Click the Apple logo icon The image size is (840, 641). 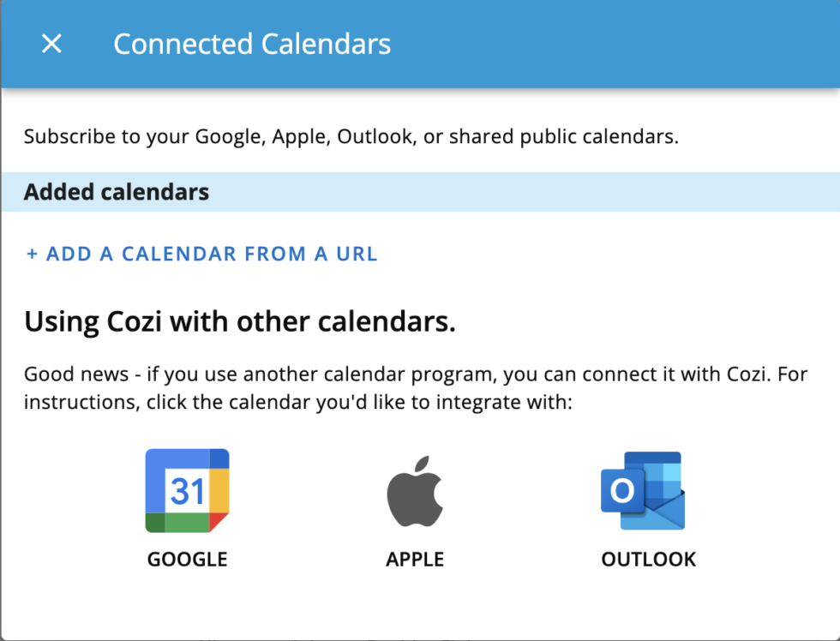415,491
